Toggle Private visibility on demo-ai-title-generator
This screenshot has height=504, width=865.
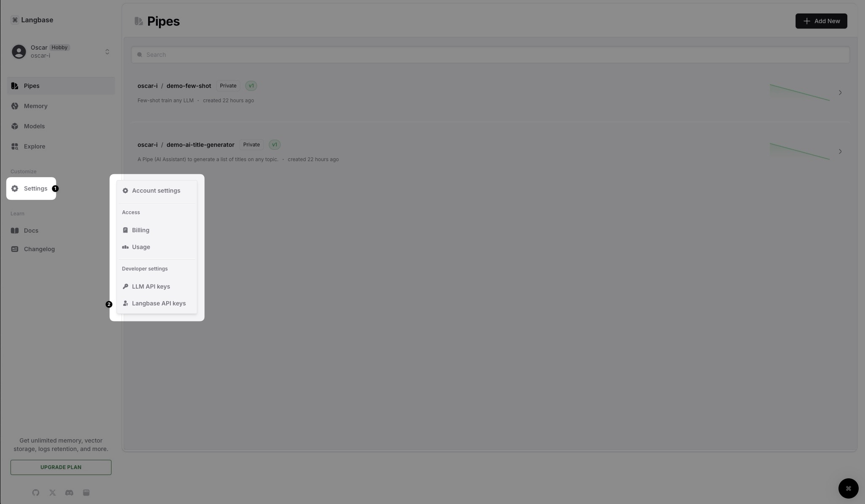click(251, 145)
